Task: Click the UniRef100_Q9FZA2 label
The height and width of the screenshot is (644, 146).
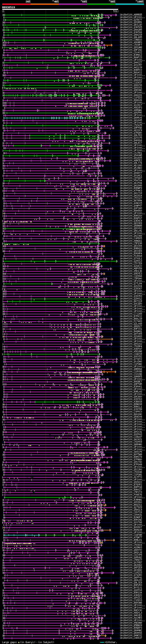Action: click(131, 50)
